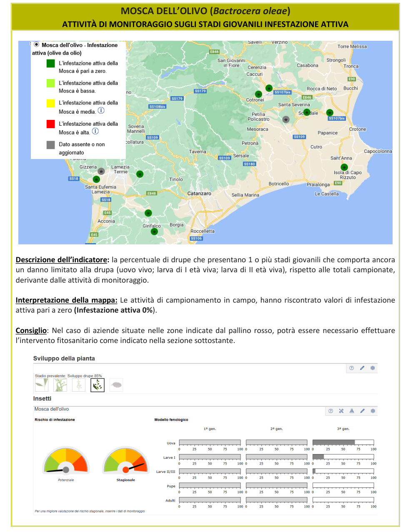Select second plant stage thumbnail (shoots)
The width and height of the screenshot is (408, 532).
(60, 385)
